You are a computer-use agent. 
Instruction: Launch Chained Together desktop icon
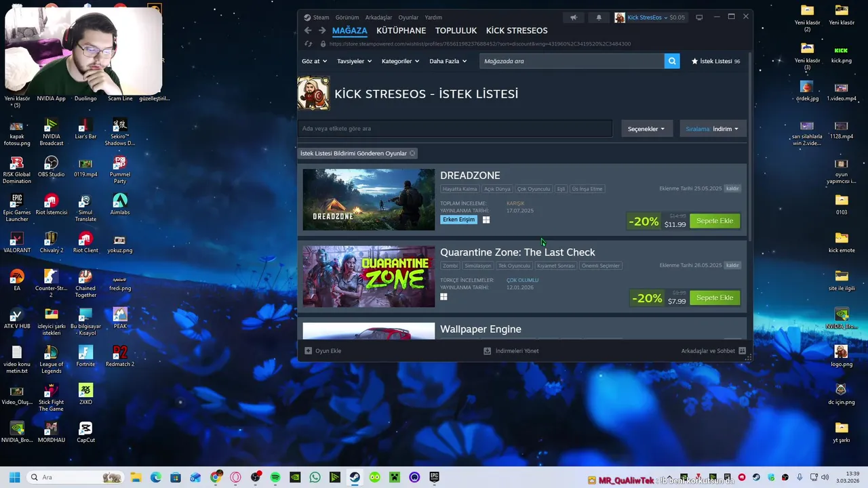point(85,283)
